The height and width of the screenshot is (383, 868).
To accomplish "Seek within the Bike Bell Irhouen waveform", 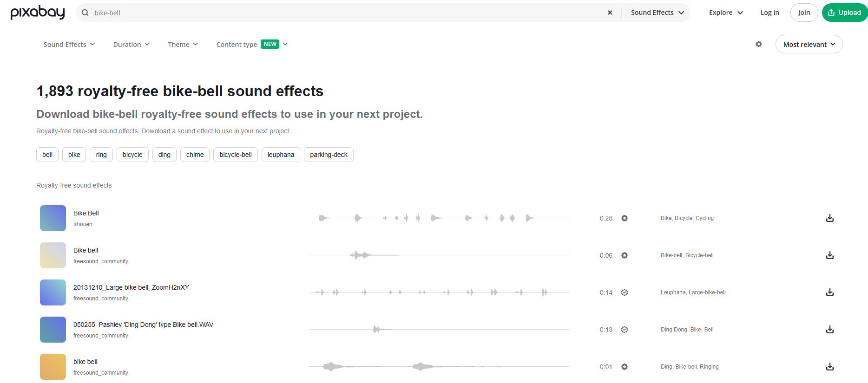I will click(x=439, y=218).
